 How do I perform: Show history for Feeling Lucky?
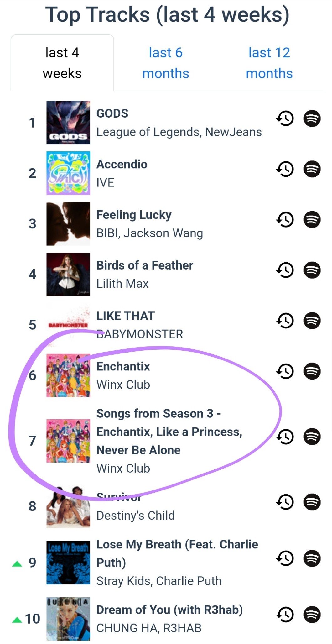(x=285, y=220)
